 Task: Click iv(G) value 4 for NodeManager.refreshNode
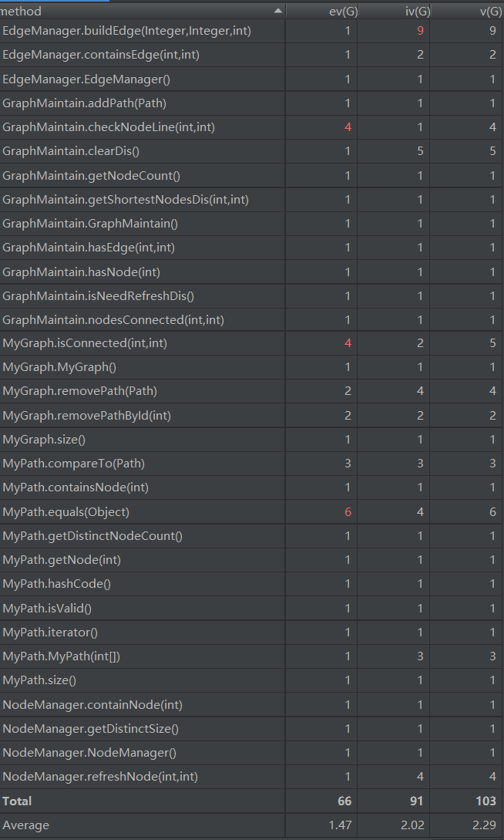(420, 777)
